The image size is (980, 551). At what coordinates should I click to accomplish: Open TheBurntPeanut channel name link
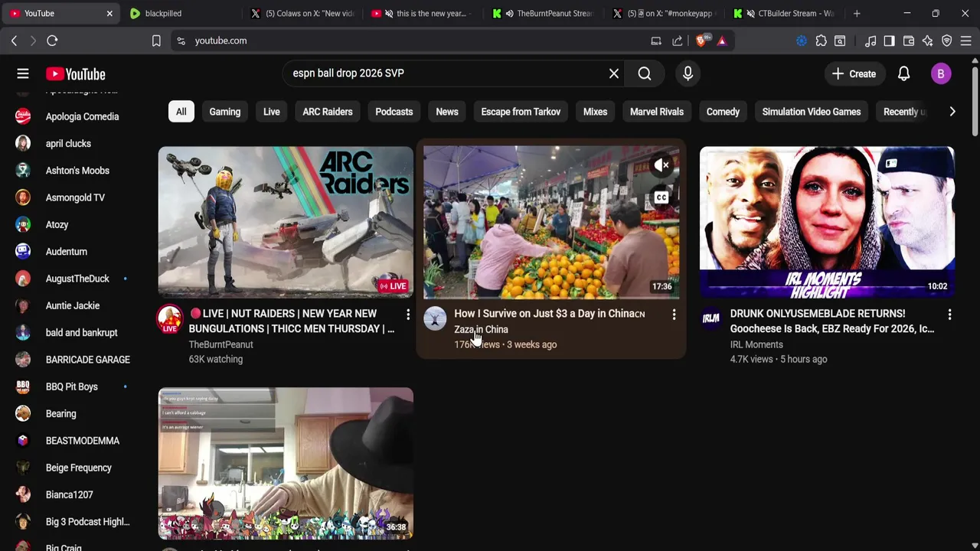click(x=220, y=344)
